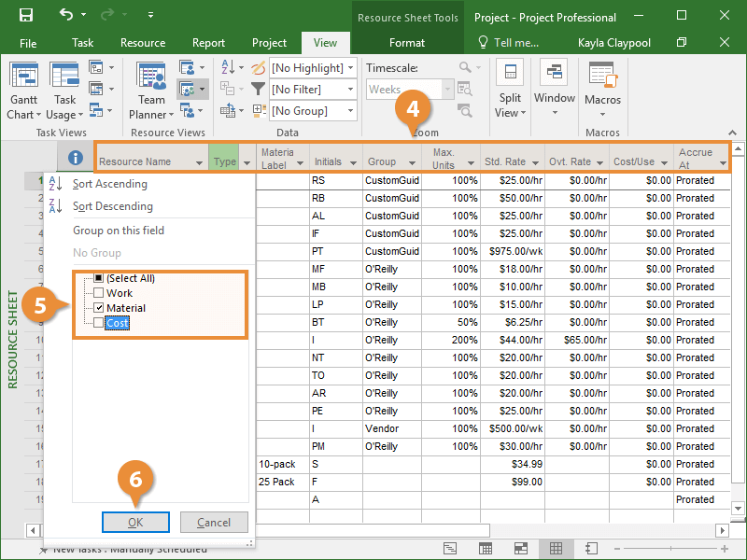Viewport: 747px width, 560px height.
Task: Open the [No Highlight] dropdown
Action: (350, 68)
